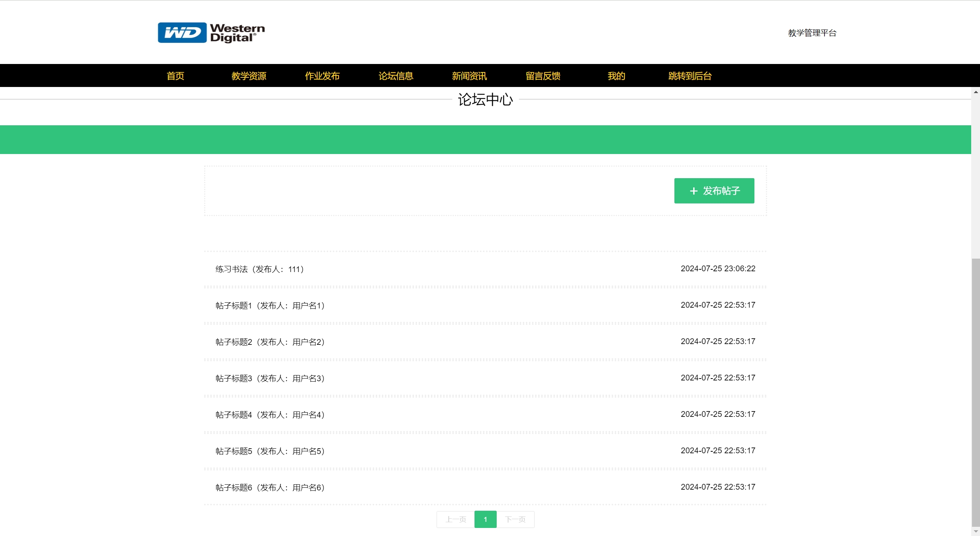View post 帖子标题5 by 用户名5
980x536 pixels.
pos(270,451)
